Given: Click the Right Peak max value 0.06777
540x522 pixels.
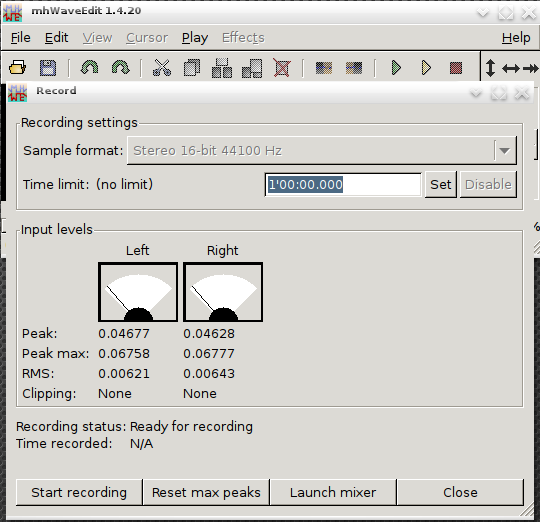Looking at the screenshot, I should tap(209, 354).
